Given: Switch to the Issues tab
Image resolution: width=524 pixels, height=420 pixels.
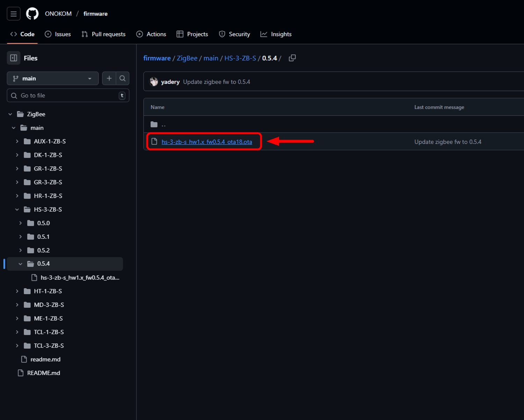Looking at the screenshot, I should 58,34.
